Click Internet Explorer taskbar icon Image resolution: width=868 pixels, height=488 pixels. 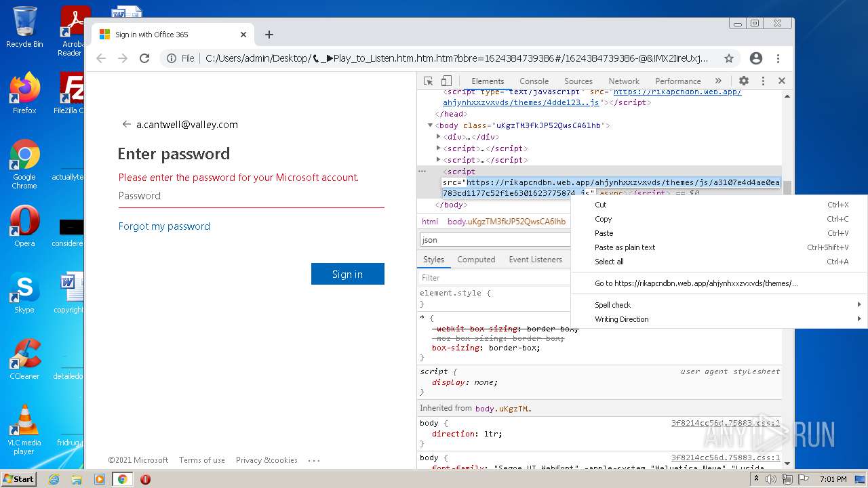(x=54, y=479)
